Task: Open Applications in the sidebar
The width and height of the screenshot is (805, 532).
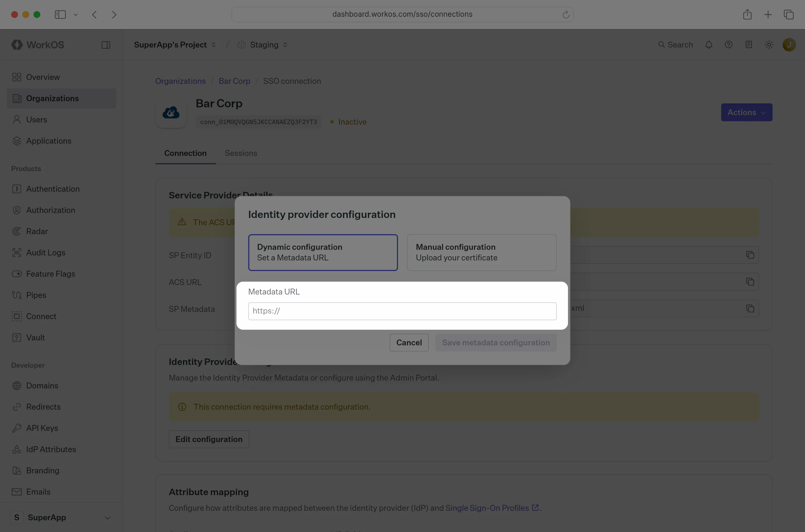Action: click(61, 141)
